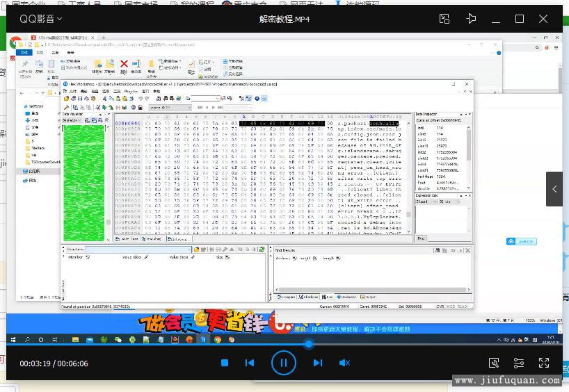
Task: Open the toolbar combo box in Hex Workshop
Action: (205, 98)
